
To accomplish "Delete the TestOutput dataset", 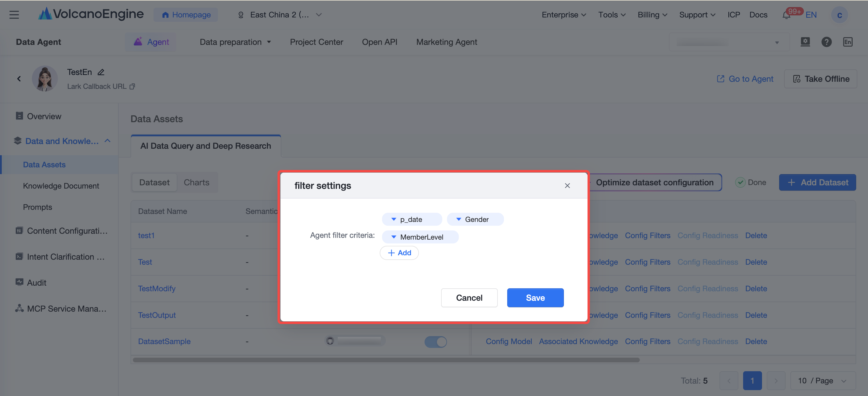I will click(x=756, y=315).
